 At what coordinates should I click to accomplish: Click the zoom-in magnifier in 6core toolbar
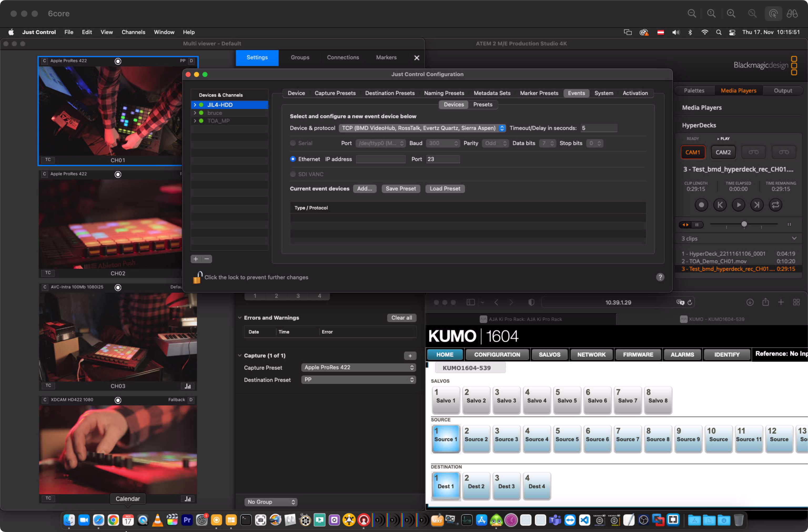point(731,14)
